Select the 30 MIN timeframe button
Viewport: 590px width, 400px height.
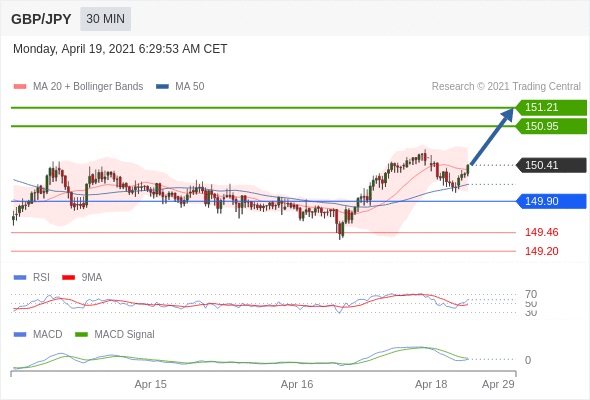click(105, 19)
